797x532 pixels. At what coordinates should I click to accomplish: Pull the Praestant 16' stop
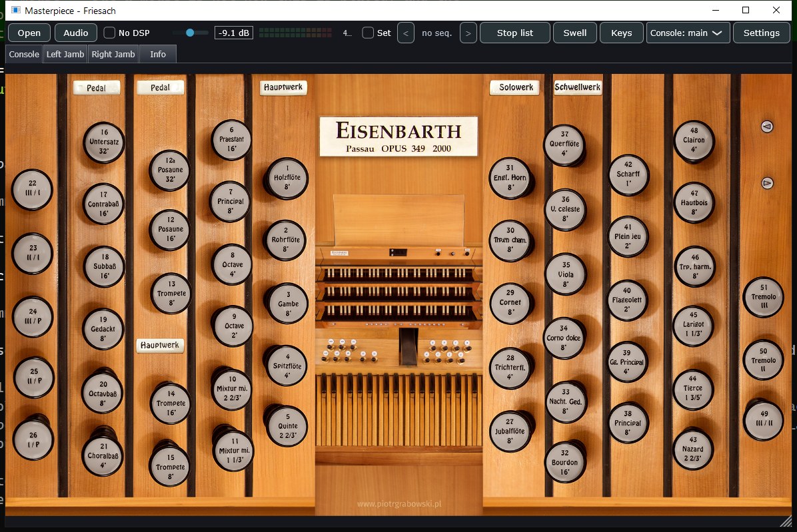click(x=232, y=140)
